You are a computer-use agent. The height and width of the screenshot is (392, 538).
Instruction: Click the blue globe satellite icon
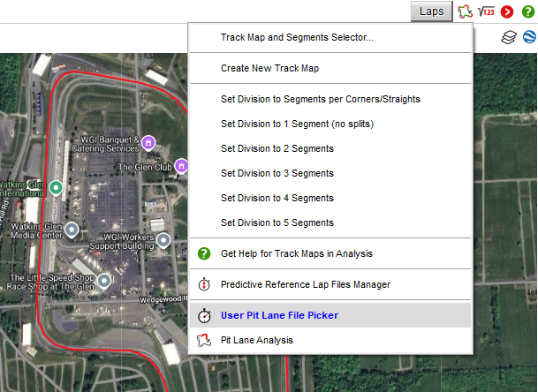point(528,38)
